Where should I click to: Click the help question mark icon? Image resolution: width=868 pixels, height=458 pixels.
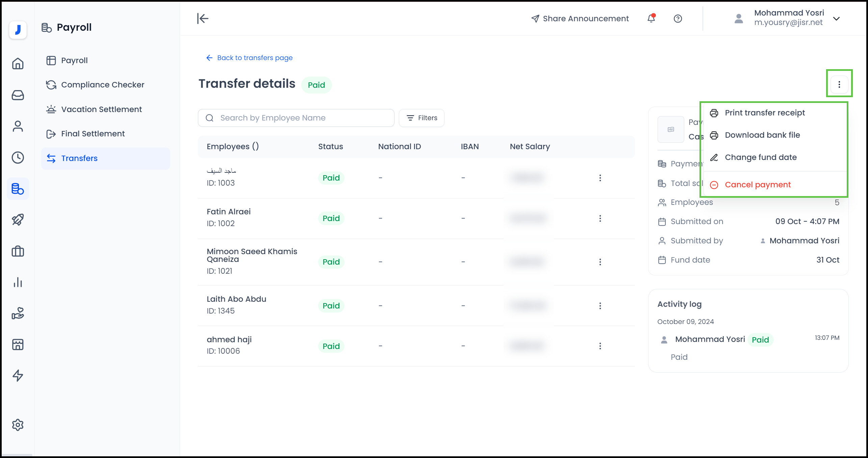(678, 19)
